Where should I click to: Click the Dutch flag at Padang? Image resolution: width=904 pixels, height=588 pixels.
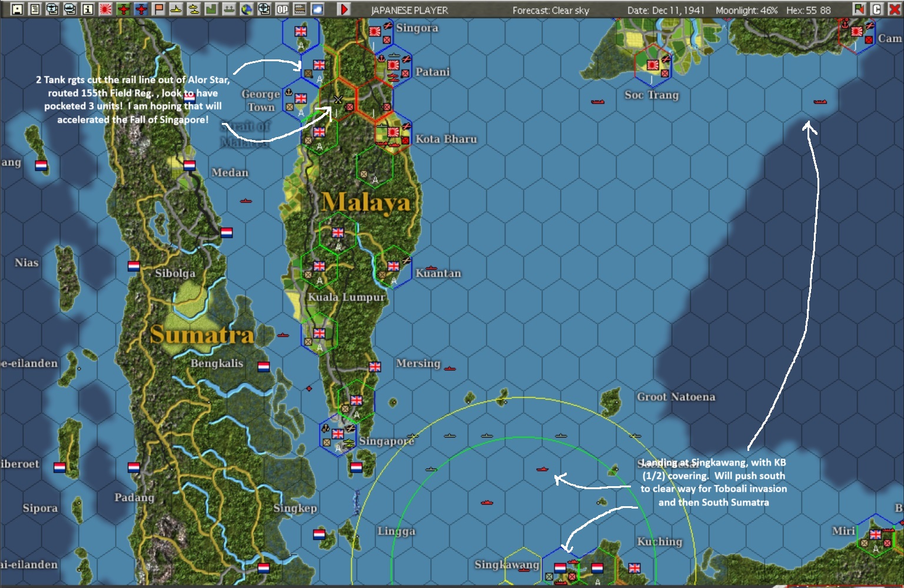coord(134,467)
